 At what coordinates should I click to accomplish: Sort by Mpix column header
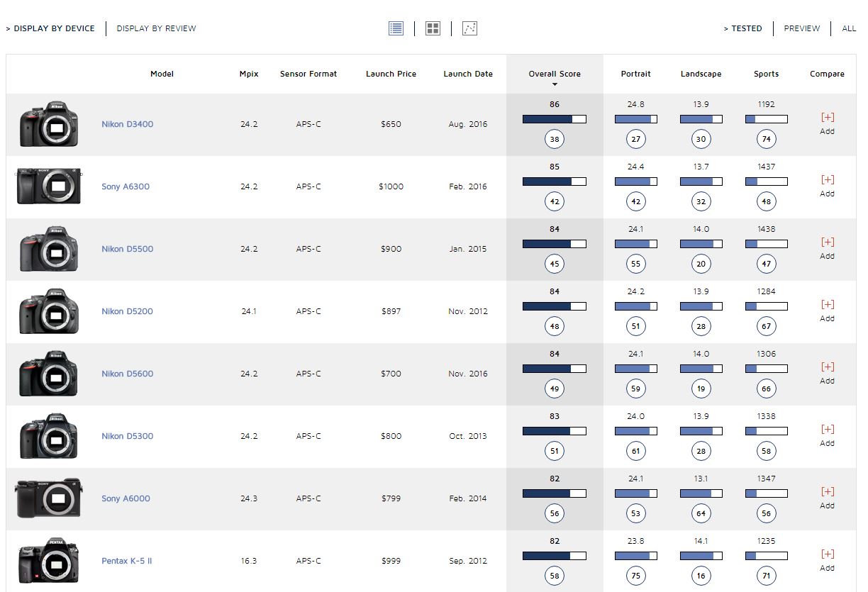[249, 74]
